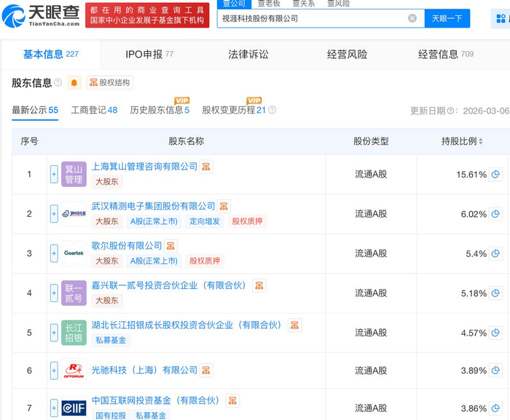Image resolution: width=510 pixels, height=420 pixels.
Task: Expand 光驰科技 row with plus toggle
Action: point(53,371)
